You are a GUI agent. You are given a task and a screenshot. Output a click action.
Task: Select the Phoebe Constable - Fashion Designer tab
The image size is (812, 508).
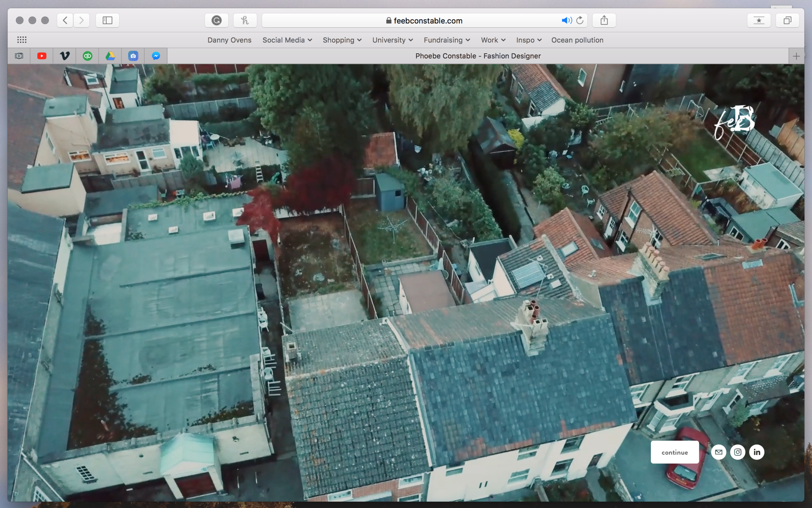[x=478, y=56]
